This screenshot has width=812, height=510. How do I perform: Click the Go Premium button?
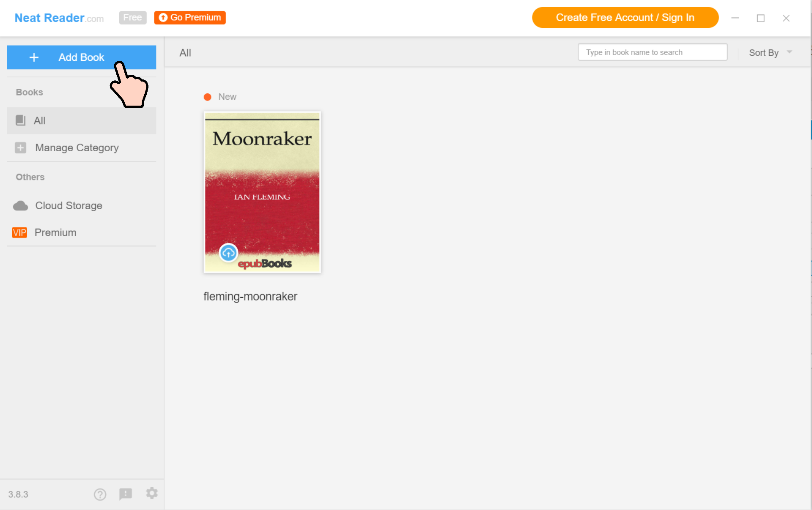coord(190,18)
